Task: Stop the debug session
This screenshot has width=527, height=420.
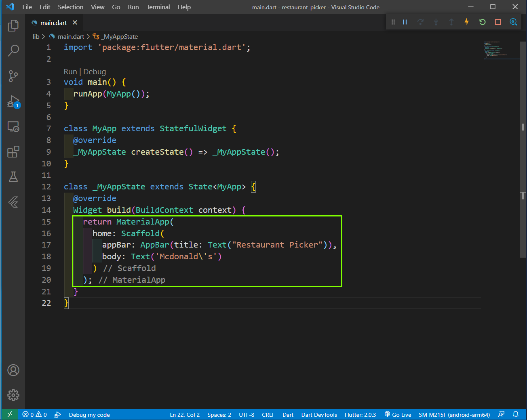Action: tap(498, 22)
